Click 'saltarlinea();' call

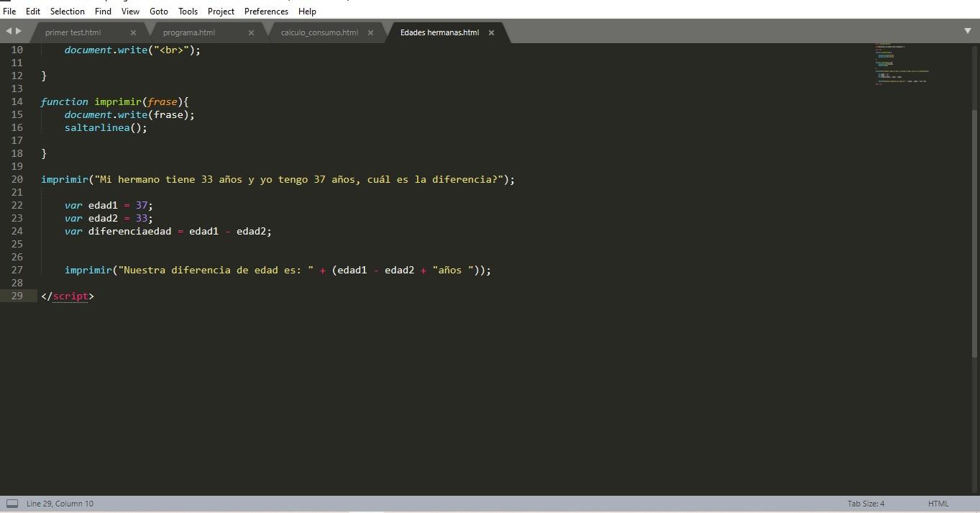[106, 127]
